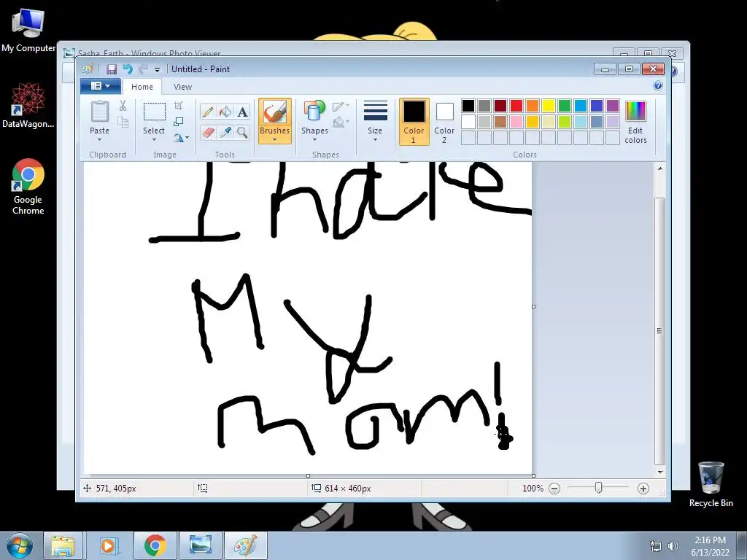Click the Brushes tool icon
The width and height of the screenshot is (747, 560).
click(x=275, y=112)
